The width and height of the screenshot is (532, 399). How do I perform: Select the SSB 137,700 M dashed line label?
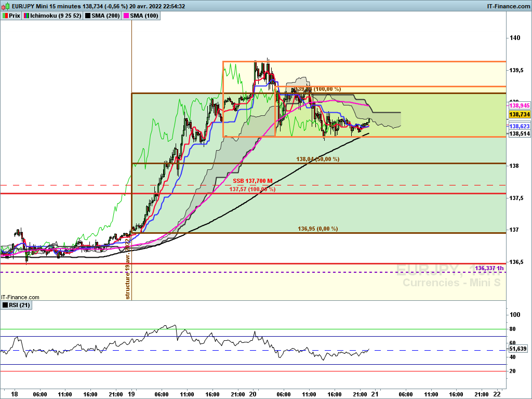pos(252,181)
